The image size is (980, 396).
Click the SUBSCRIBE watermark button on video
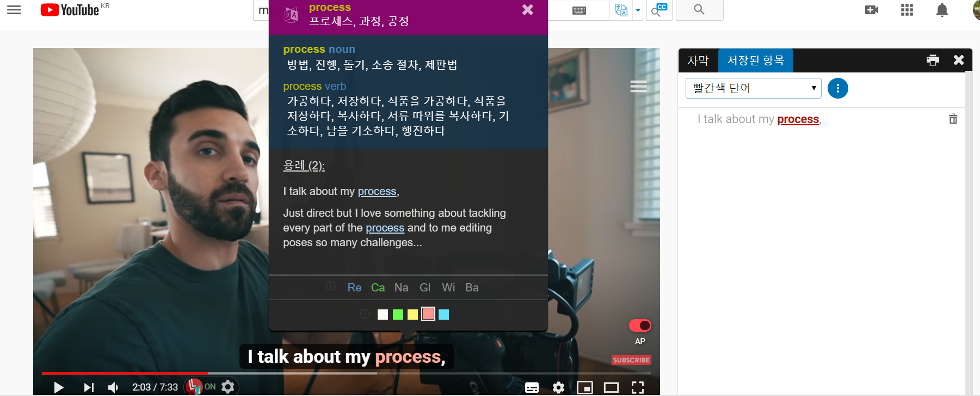[631, 360]
